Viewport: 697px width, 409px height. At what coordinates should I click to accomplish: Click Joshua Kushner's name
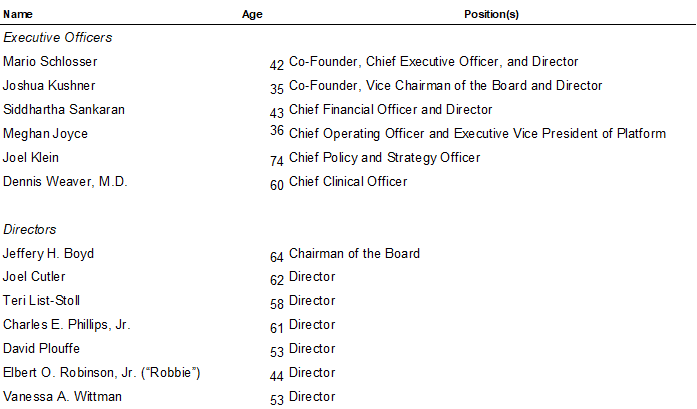(x=49, y=85)
